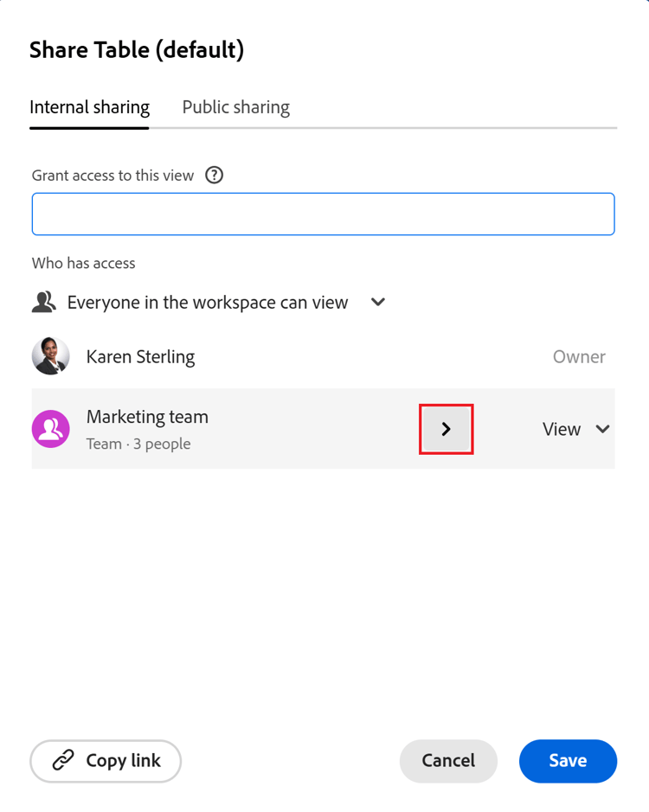Select the Internal sharing tab
Viewport: 649px width, 812px height.
89,106
